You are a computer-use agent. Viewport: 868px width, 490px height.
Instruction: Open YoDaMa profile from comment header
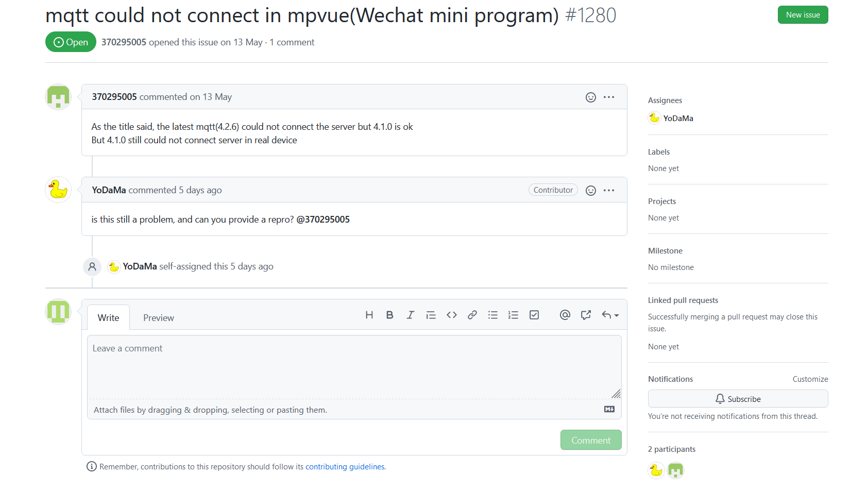(109, 190)
